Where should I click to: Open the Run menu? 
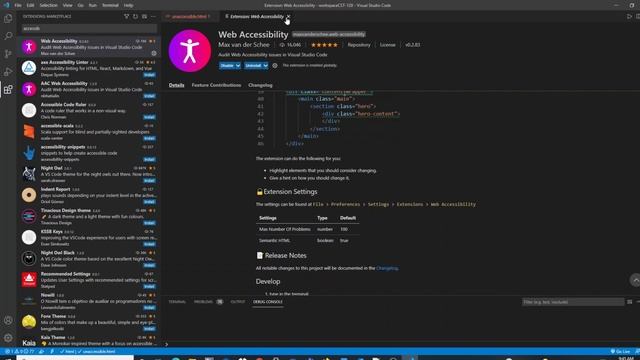pyautogui.click(x=93, y=5)
